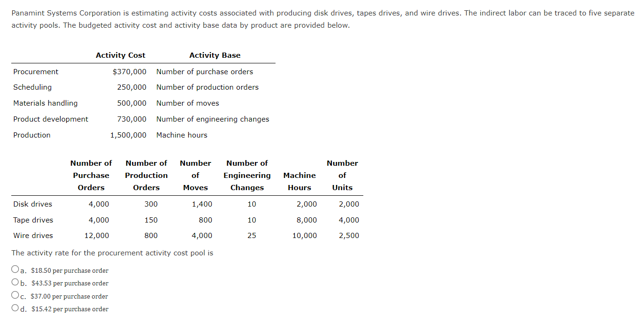This screenshot has width=644, height=315.
Task: Click the Machine Hours column header
Action: tap(299, 181)
